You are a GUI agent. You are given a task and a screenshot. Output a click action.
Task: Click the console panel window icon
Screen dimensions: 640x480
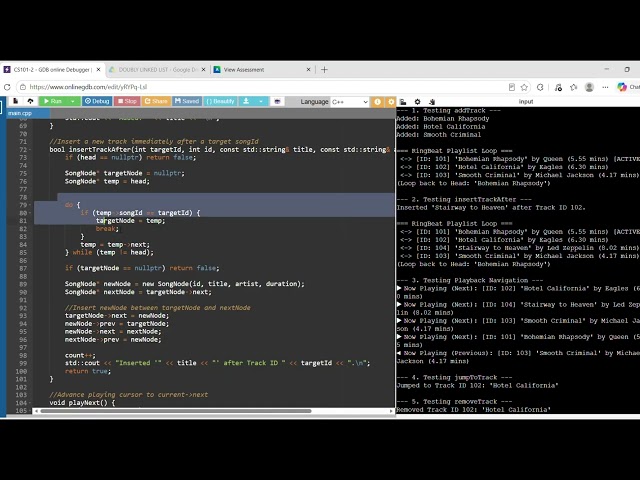coord(403,102)
